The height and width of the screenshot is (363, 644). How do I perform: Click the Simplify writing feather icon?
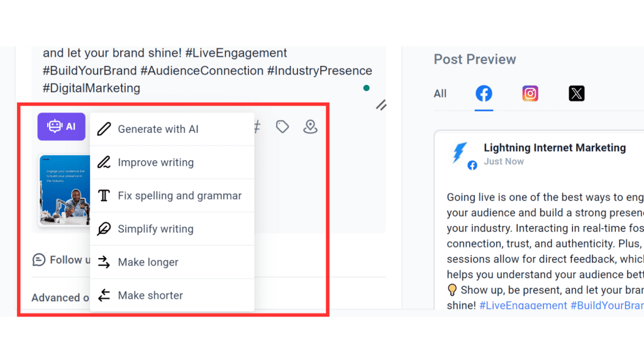tap(103, 229)
